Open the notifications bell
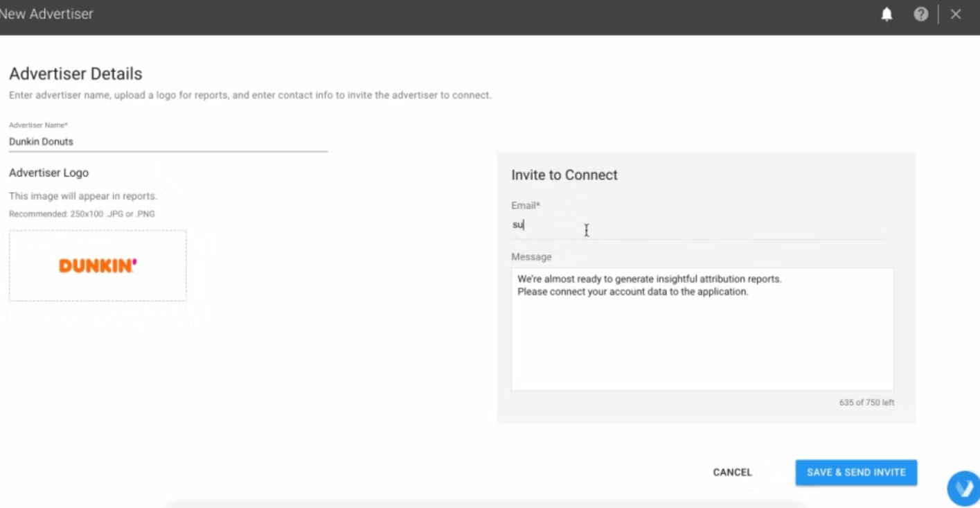Viewport: 980px width, 508px height. pos(887,15)
